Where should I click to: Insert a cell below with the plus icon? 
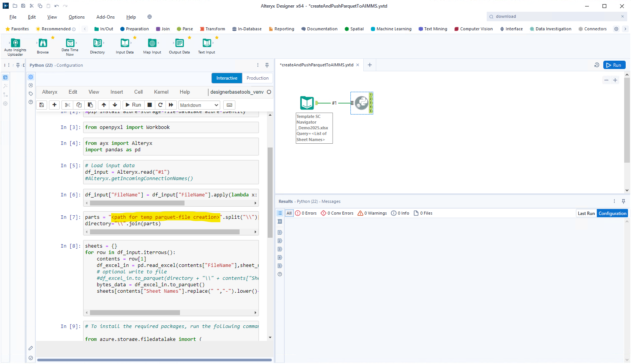click(x=55, y=105)
